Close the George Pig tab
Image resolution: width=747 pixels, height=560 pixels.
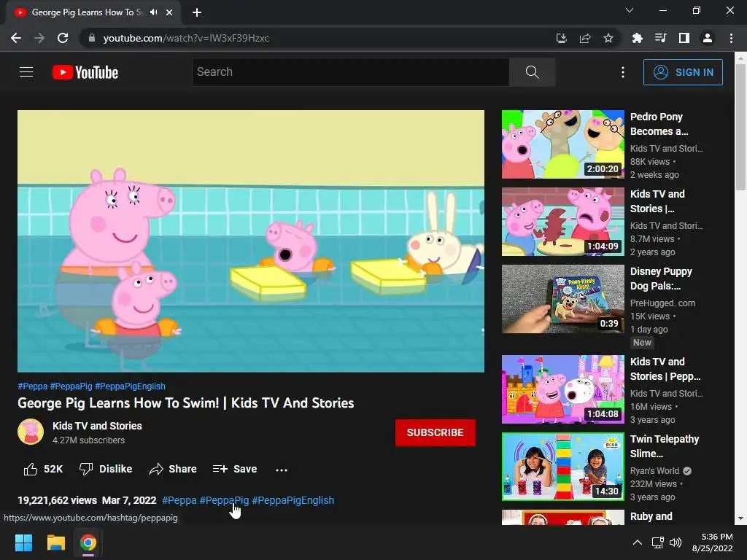pos(169,12)
